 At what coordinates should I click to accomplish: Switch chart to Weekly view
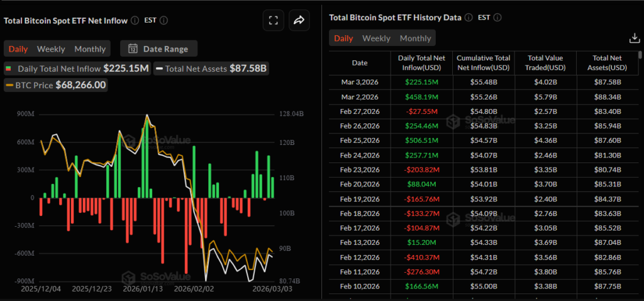coord(51,48)
